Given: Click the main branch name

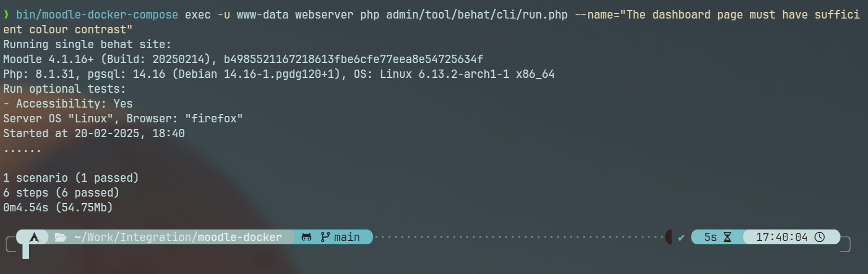Looking at the screenshot, I should coord(347,237).
